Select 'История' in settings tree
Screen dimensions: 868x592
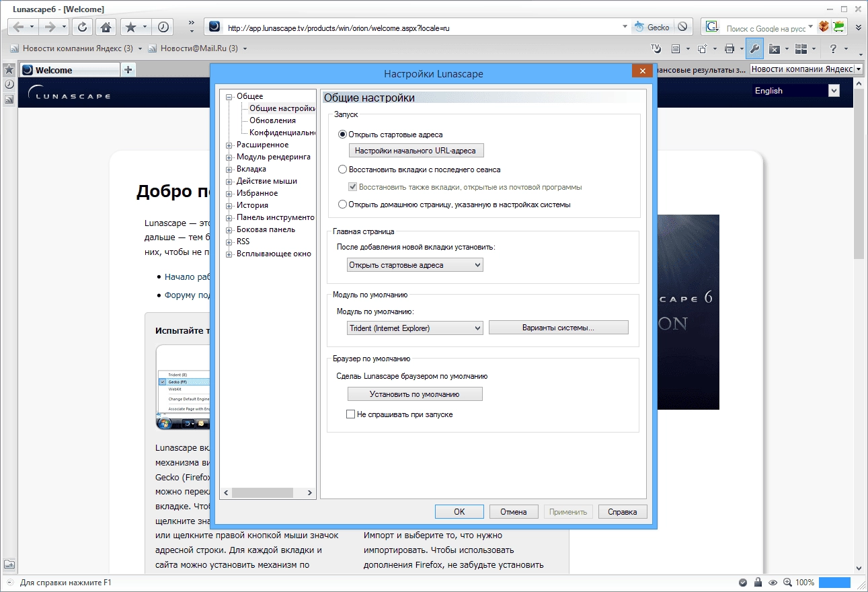pyautogui.click(x=252, y=205)
